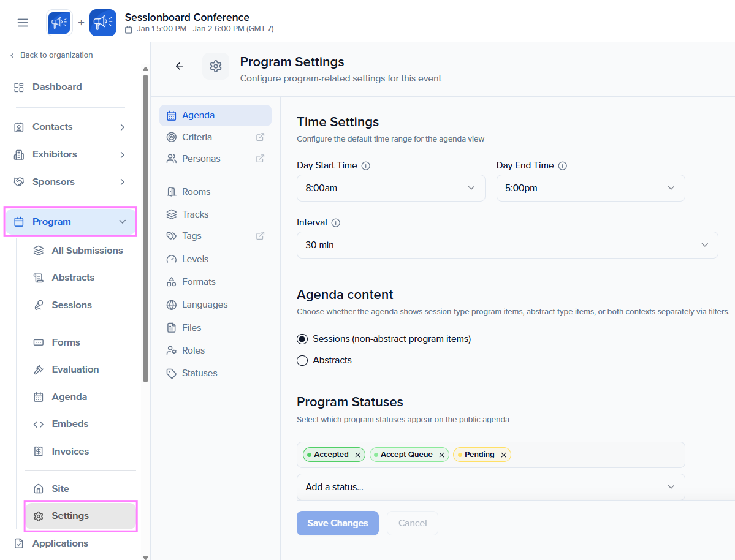Remove the Pending status tag
735x560 pixels.
point(503,455)
